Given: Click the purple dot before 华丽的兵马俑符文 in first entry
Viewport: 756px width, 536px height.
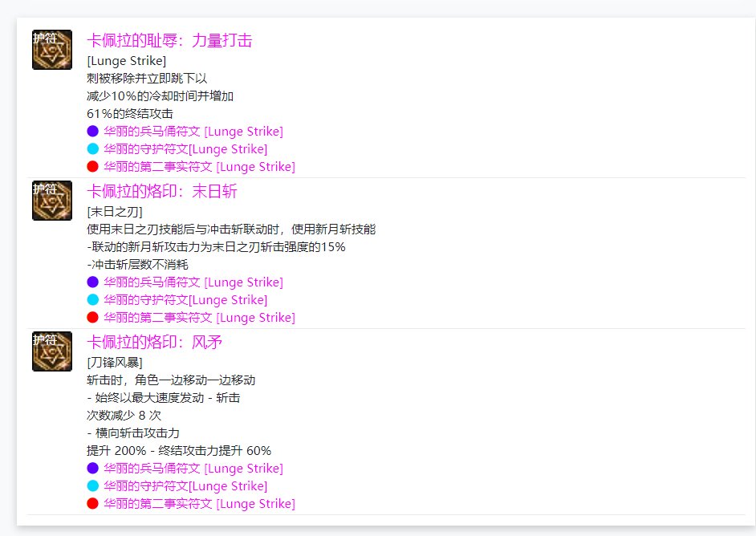Looking at the screenshot, I should tap(92, 131).
